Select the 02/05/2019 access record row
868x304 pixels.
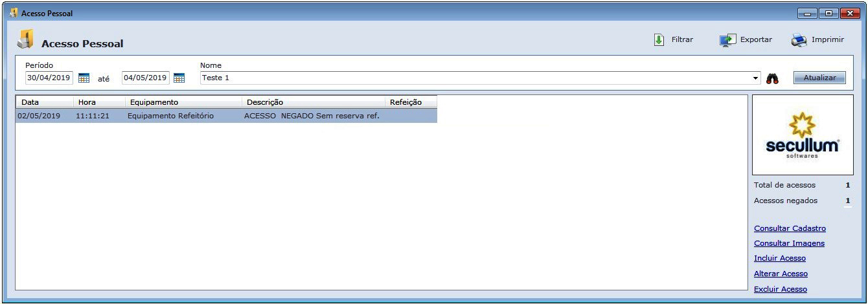click(x=225, y=116)
